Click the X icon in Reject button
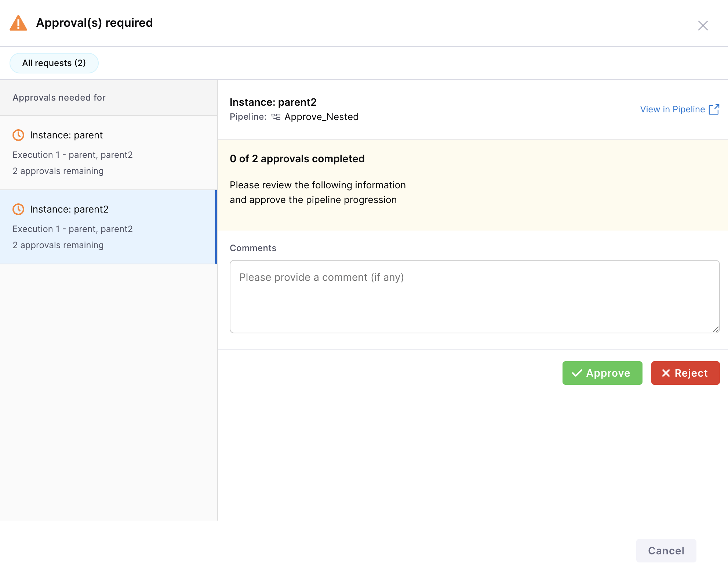 (x=666, y=373)
